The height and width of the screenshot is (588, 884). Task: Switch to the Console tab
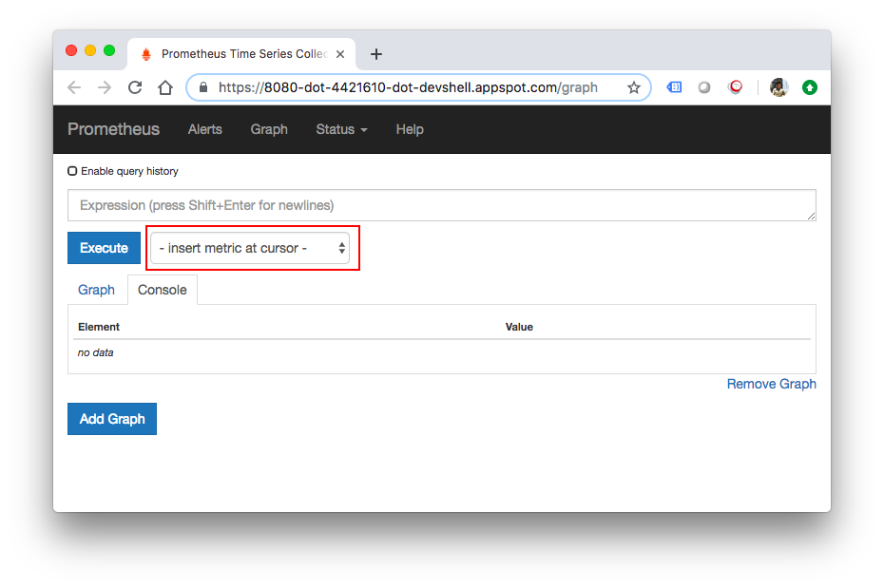(163, 290)
